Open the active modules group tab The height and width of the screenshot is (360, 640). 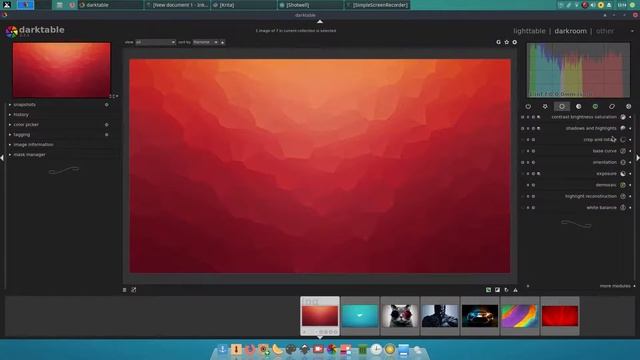point(528,107)
